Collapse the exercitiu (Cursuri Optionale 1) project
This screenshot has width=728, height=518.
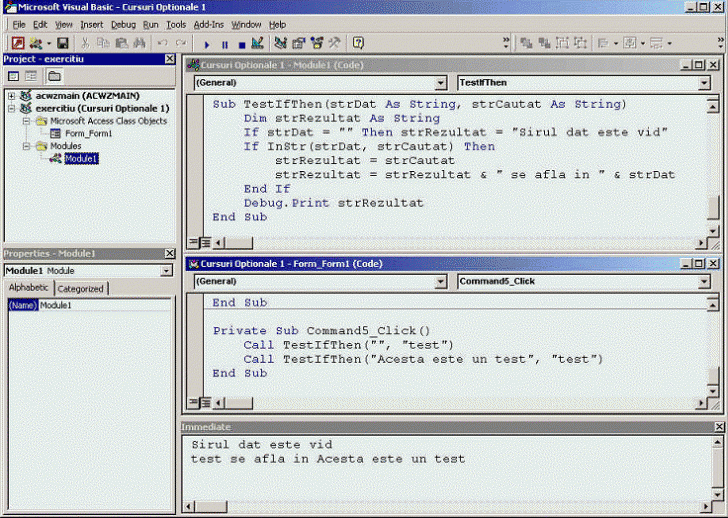point(12,109)
